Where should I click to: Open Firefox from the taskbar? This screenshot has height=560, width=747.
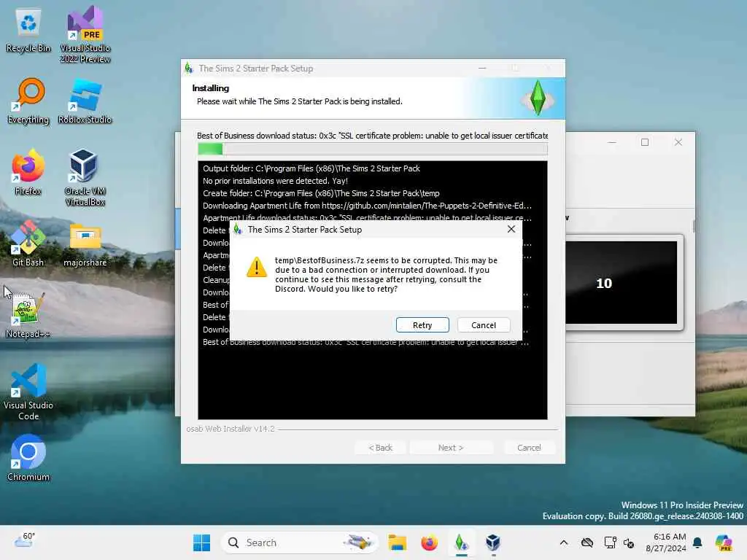(429, 542)
